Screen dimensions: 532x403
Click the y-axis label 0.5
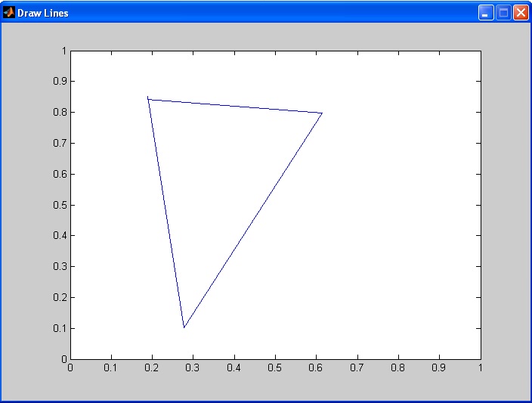click(60, 205)
